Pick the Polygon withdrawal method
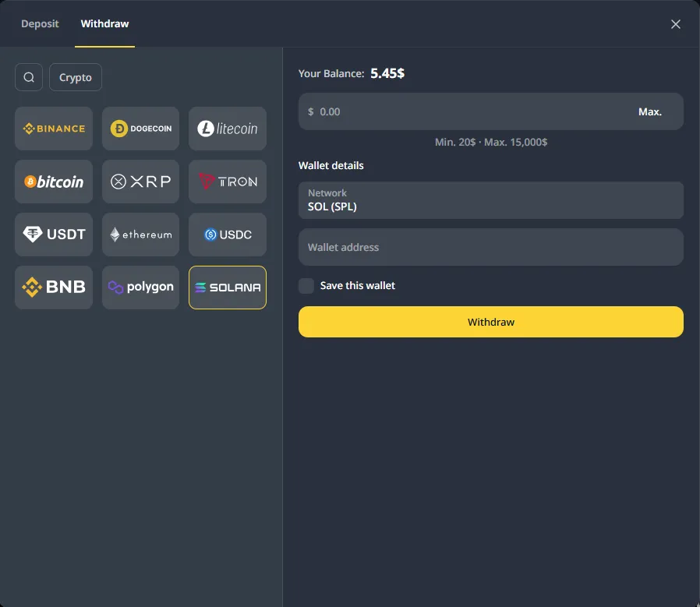700x607 pixels. pyautogui.click(x=140, y=288)
